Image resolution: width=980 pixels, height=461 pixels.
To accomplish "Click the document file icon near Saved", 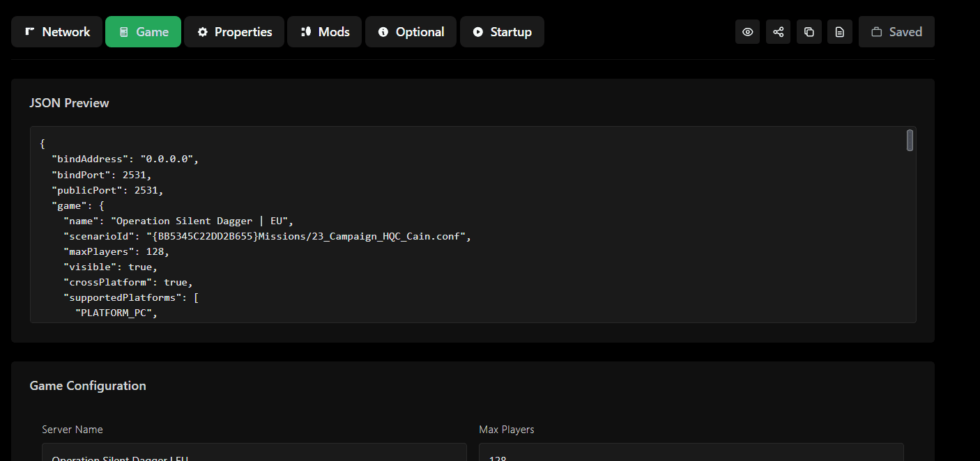I will click(839, 31).
